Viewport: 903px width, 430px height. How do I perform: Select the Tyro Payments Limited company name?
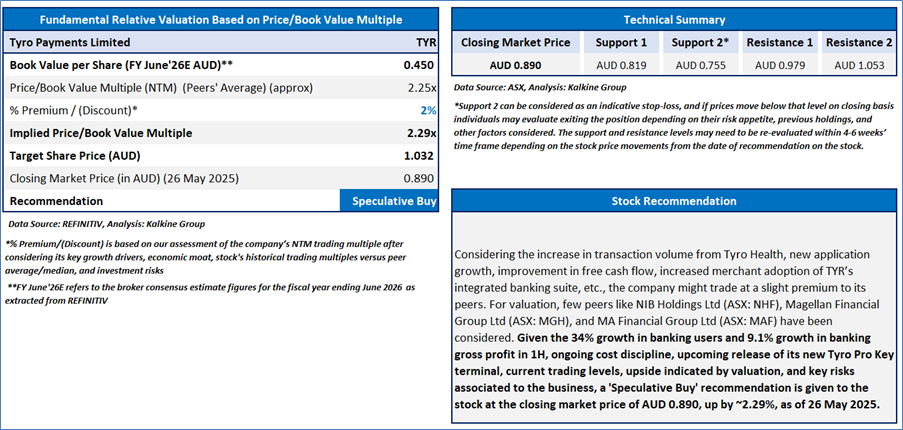(x=70, y=43)
